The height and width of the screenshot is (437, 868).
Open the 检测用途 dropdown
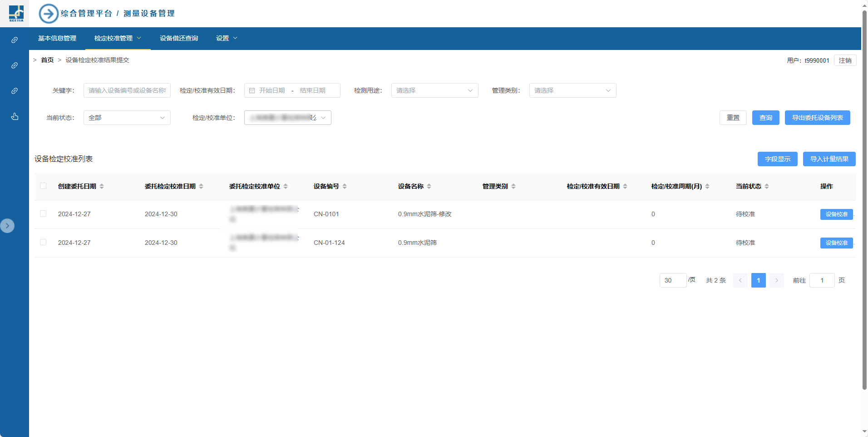(434, 90)
